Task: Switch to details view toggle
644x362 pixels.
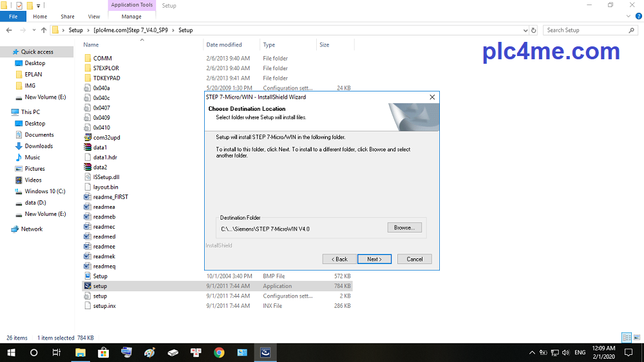Action: (x=626, y=338)
